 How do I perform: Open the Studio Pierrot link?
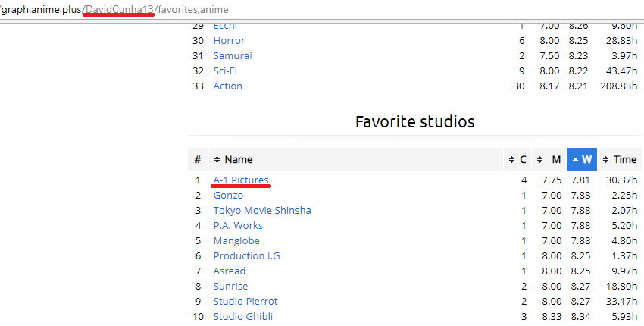pos(245,301)
